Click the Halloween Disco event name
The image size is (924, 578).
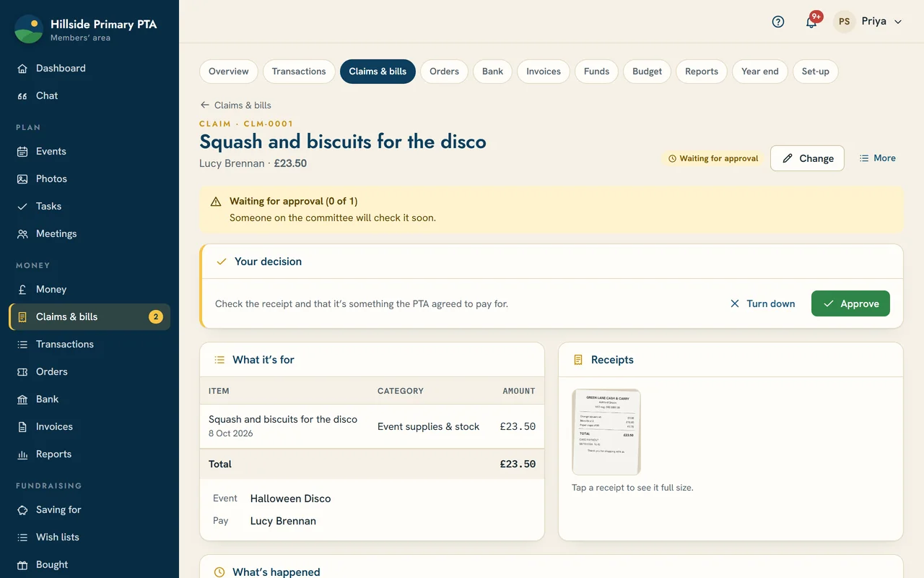coord(290,499)
